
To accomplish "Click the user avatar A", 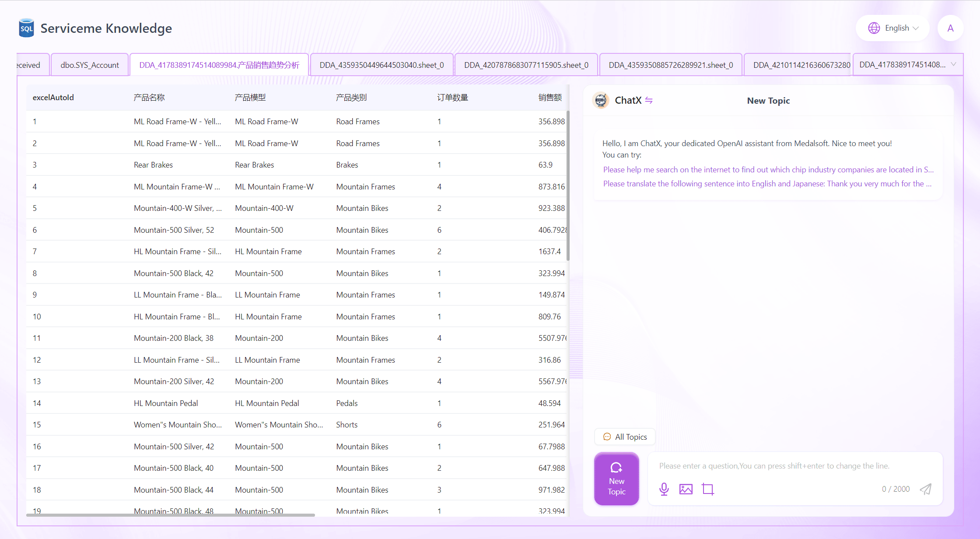I will (950, 28).
